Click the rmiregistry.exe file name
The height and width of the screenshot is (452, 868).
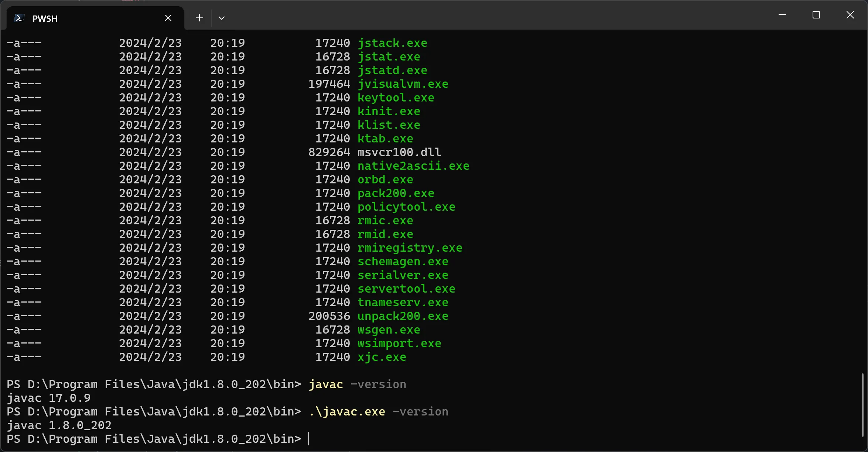point(410,248)
